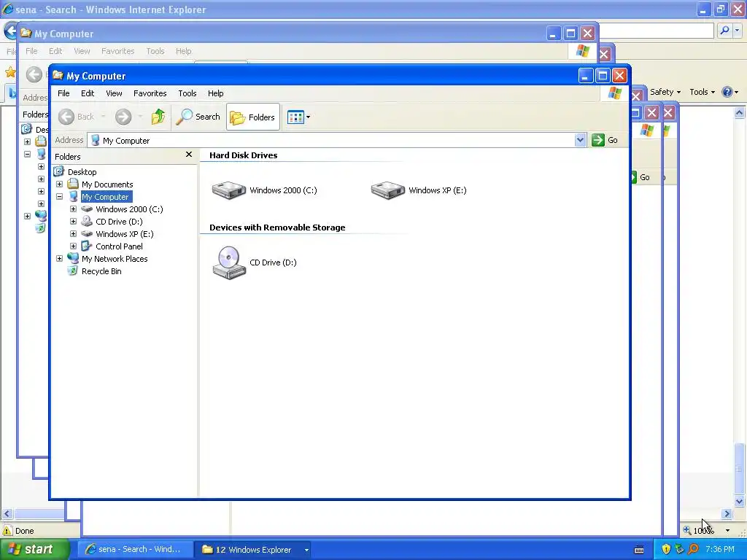
Task: Select CD Drive (D:) in folder tree
Action: (119, 222)
